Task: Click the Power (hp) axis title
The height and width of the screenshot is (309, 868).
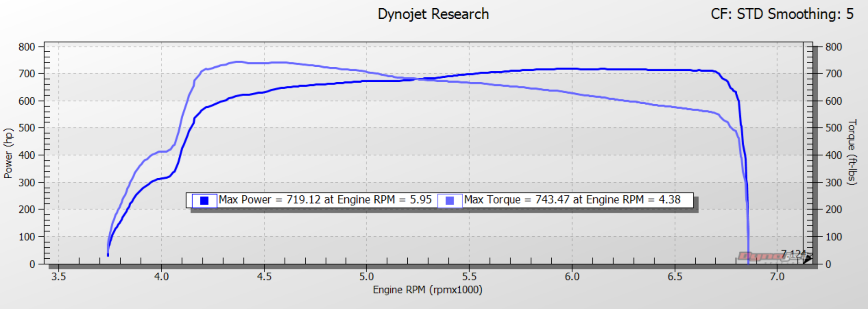Action: pyautogui.click(x=8, y=153)
